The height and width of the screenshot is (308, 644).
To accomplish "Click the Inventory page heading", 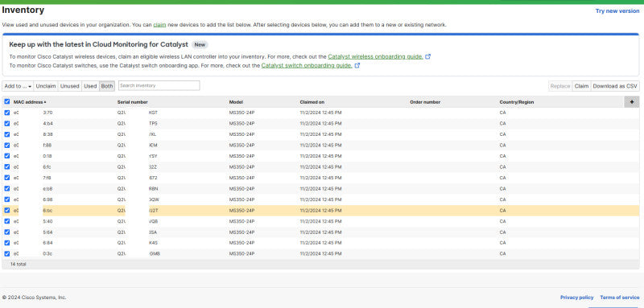I will click(23, 10).
